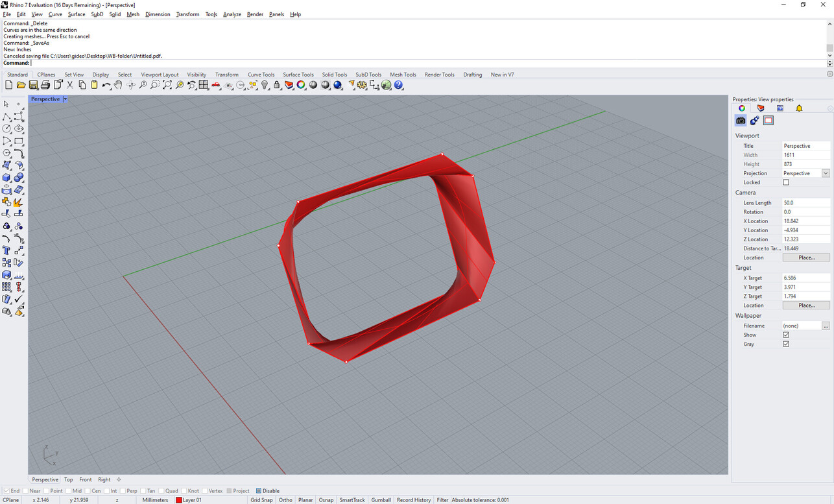Click the Lock padlock icon
This screenshot has height=504, width=834.
tap(277, 85)
